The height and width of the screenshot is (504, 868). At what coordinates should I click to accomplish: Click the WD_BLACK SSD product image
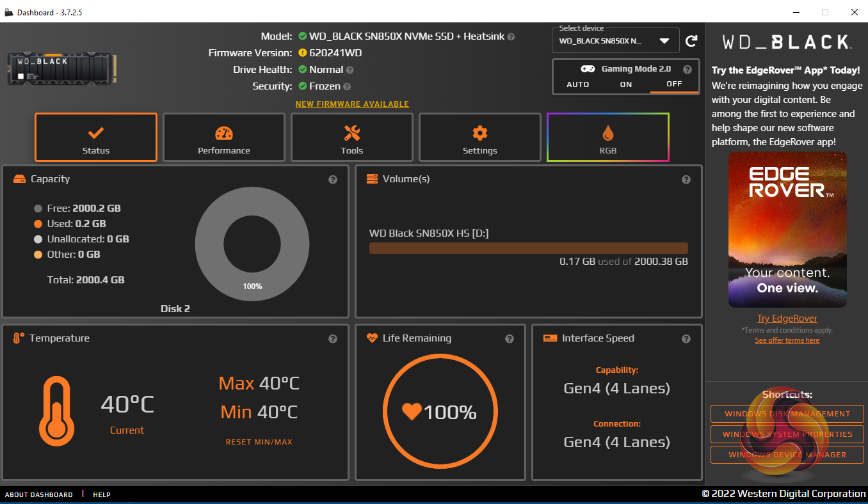point(61,68)
